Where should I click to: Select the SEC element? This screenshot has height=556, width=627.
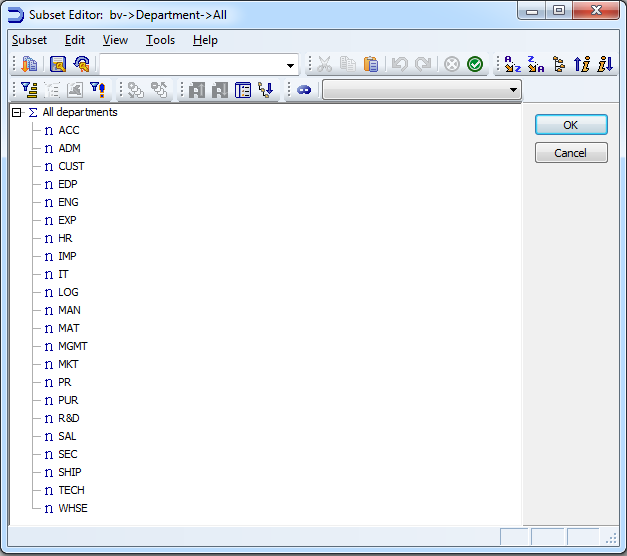68,454
